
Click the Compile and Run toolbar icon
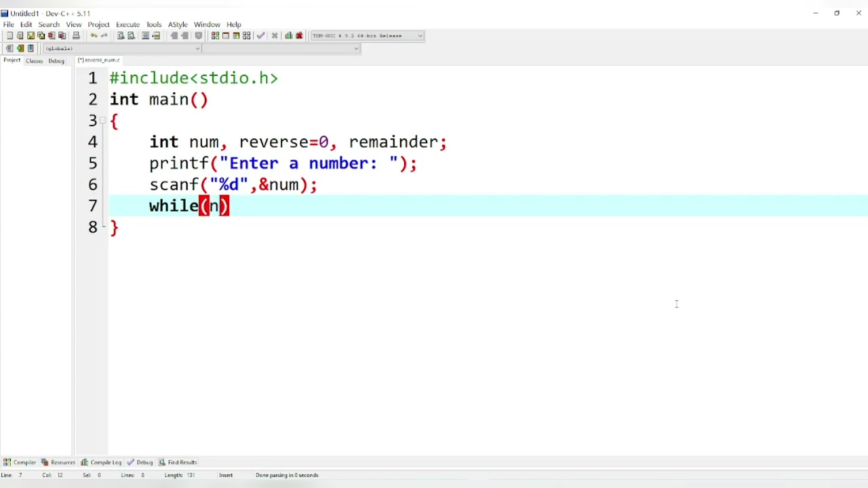pyautogui.click(x=236, y=35)
